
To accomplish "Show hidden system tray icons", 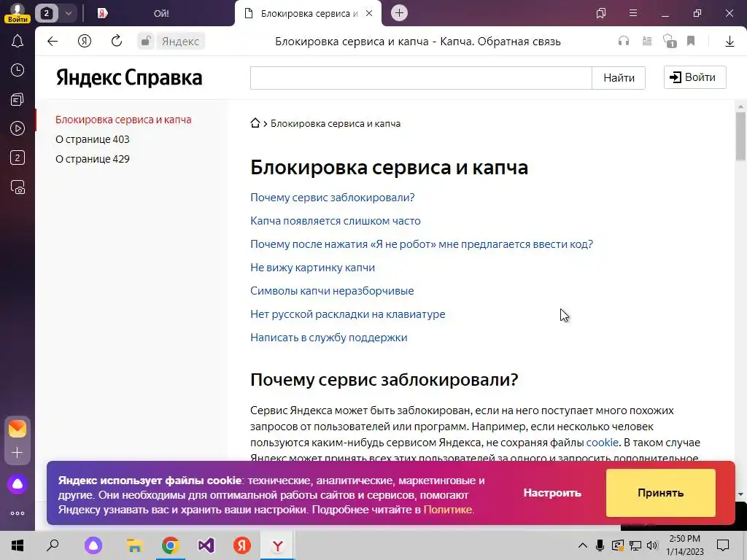I will (x=582, y=545).
